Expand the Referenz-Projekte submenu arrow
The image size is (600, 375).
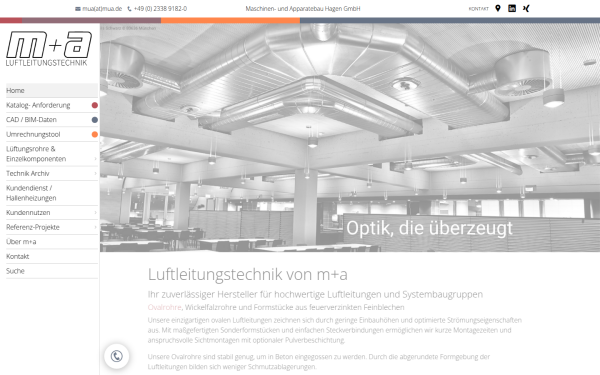coord(95,227)
